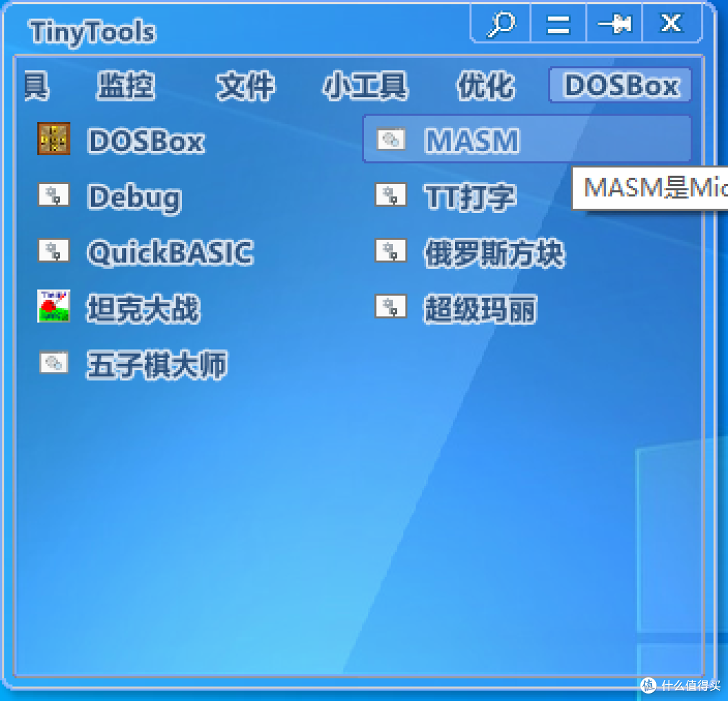Viewport: 728px width, 701px height.
Task: Open the search magnifier in TinyTools title bar
Action: [501, 23]
